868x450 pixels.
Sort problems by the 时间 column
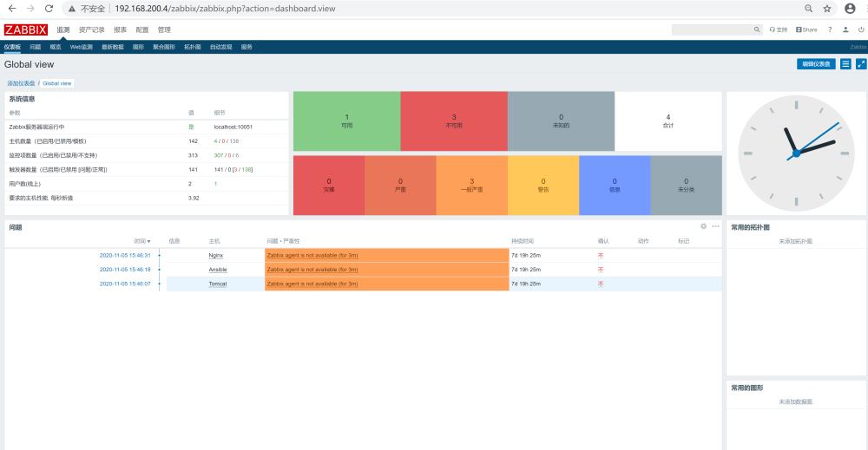[x=141, y=241]
